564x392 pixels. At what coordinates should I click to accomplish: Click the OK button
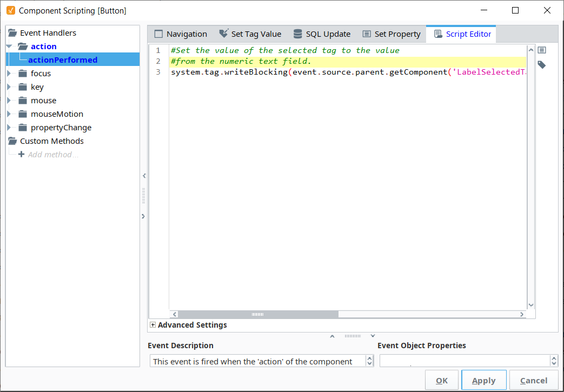coord(442,381)
